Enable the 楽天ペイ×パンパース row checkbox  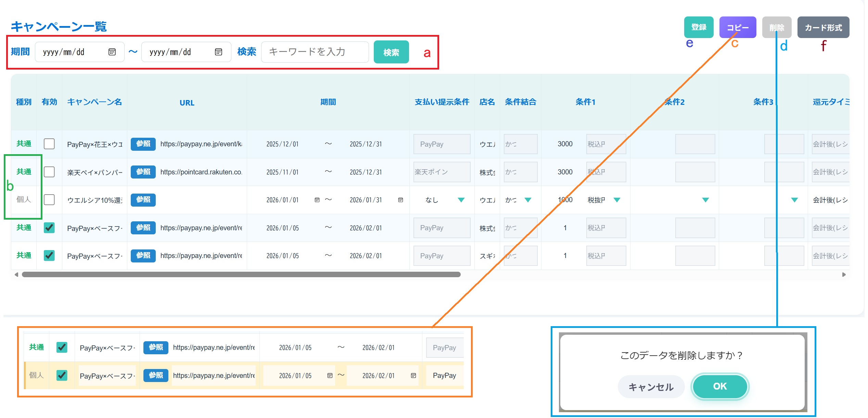coord(49,172)
